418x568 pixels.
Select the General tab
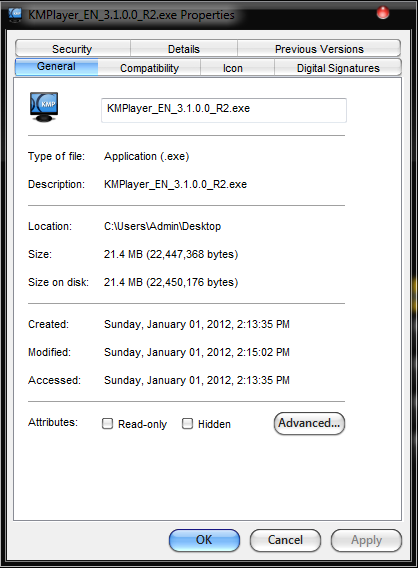pyautogui.click(x=56, y=67)
